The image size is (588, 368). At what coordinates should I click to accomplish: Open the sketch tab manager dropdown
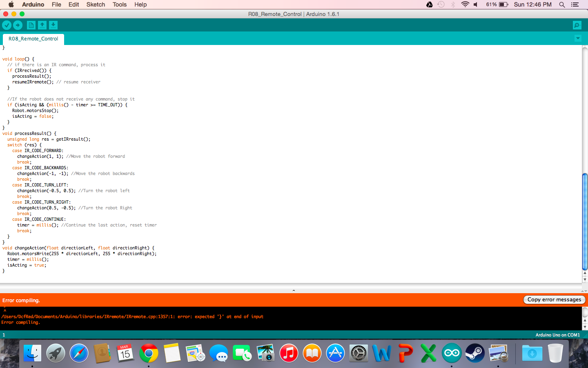coord(577,38)
